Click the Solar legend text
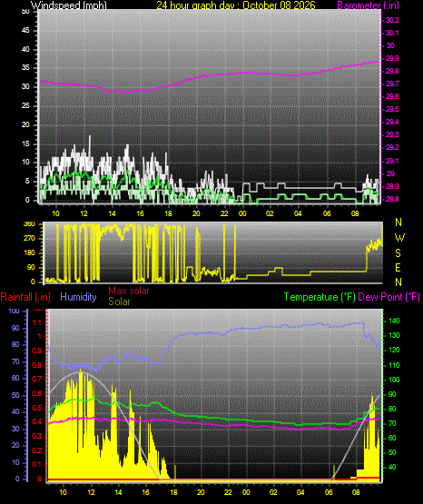 coord(119,301)
